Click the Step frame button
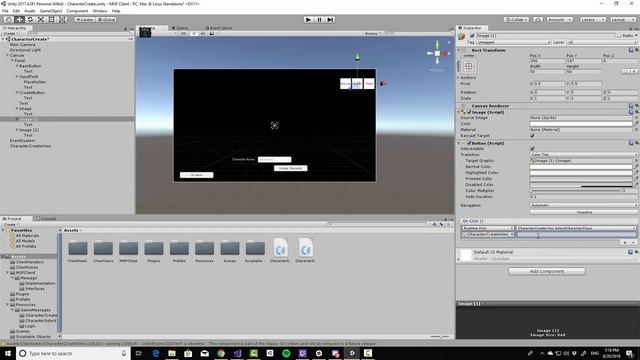 331,20
